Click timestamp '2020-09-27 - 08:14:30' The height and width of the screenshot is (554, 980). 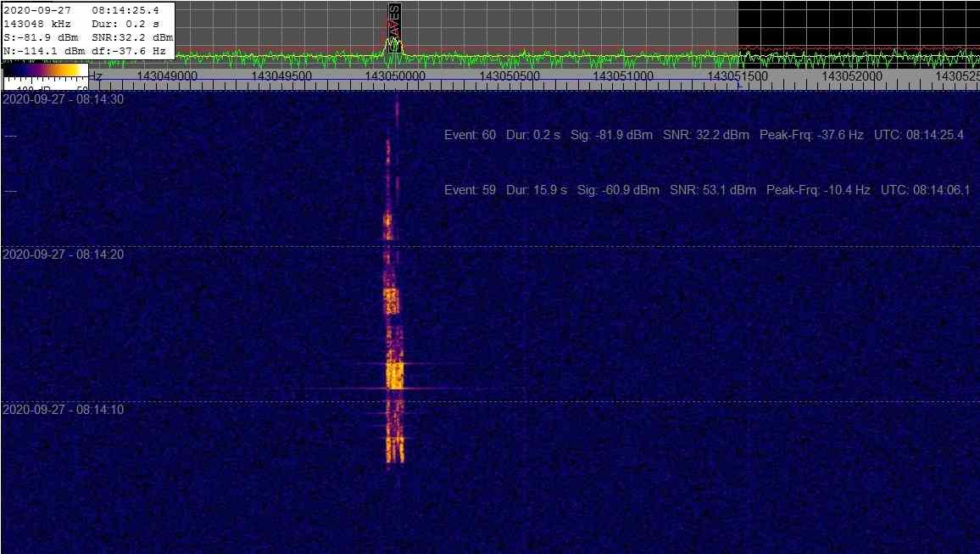click(63, 99)
